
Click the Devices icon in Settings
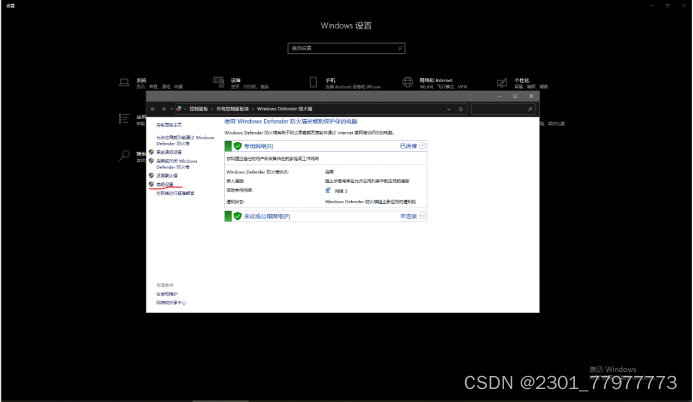(x=219, y=82)
